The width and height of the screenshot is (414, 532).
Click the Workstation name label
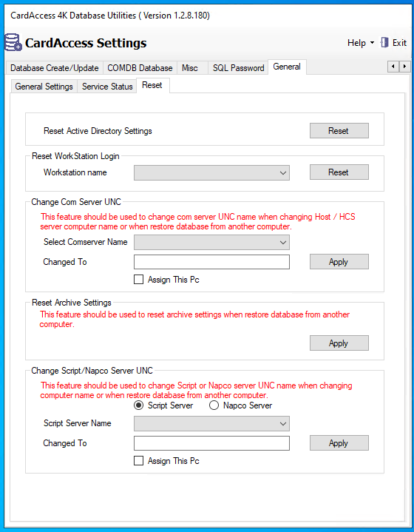pyautogui.click(x=75, y=172)
